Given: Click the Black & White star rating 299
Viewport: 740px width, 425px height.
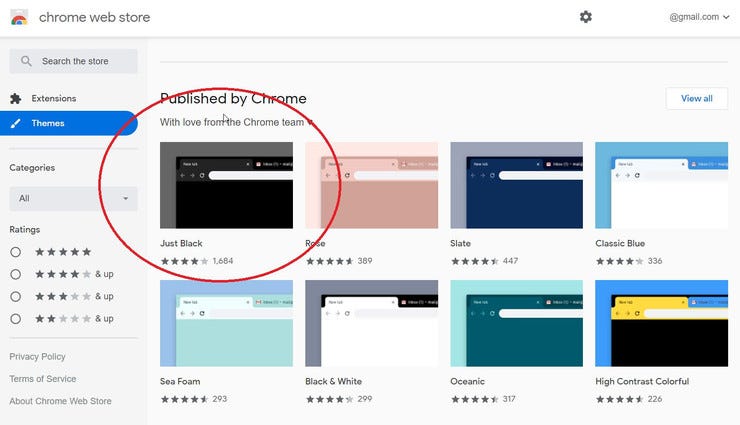Looking at the screenshot, I should coord(339,399).
